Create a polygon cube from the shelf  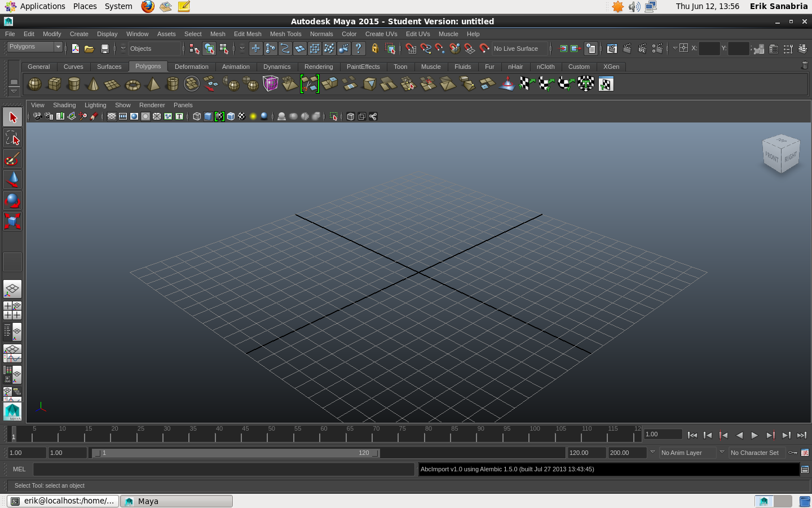(x=55, y=84)
